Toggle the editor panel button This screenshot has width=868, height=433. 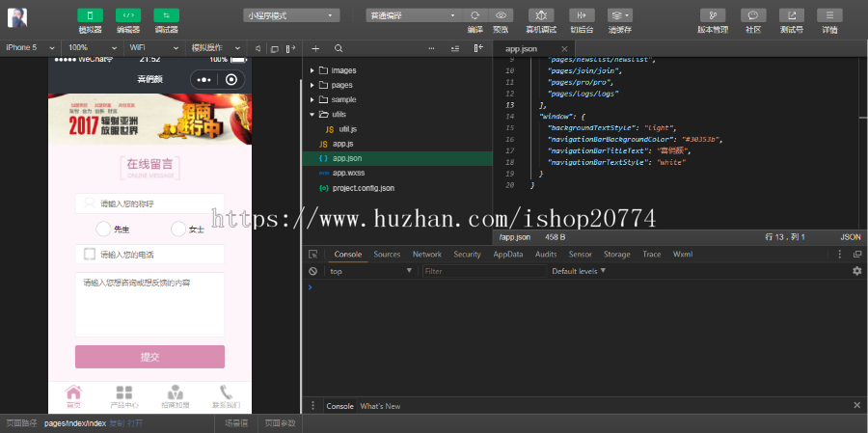pyautogui.click(x=128, y=15)
